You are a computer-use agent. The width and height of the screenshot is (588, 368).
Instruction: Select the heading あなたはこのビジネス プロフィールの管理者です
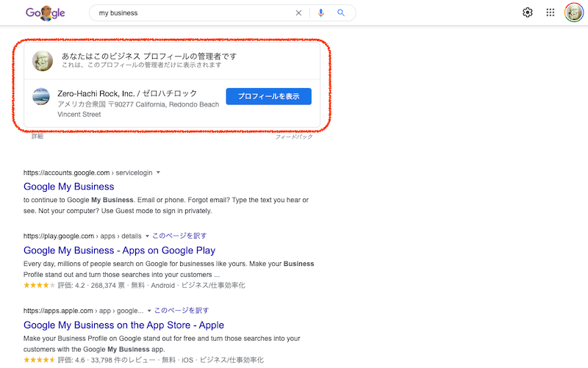click(149, 57)
